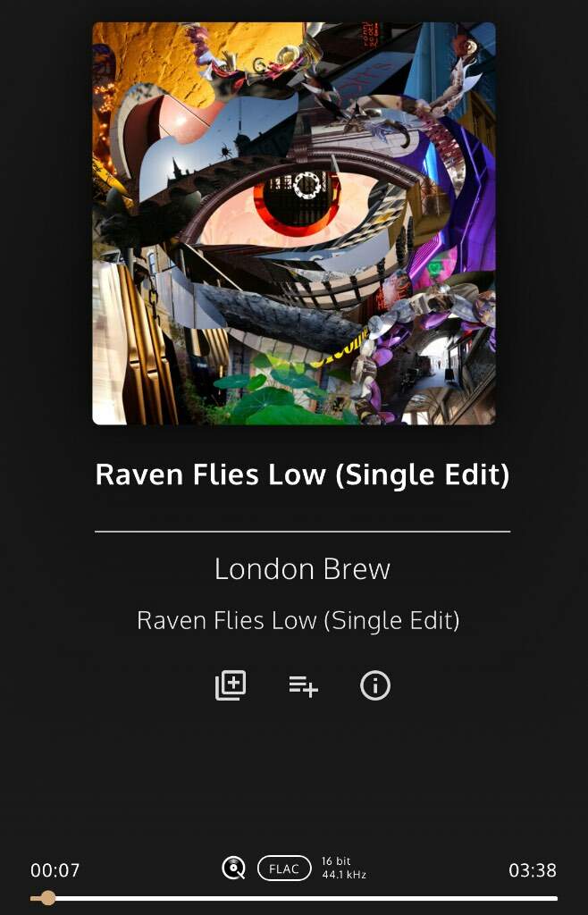Click the progress slider gold handle
The width and height of the screenshot is (588, 915).
[x=48, y=898]
